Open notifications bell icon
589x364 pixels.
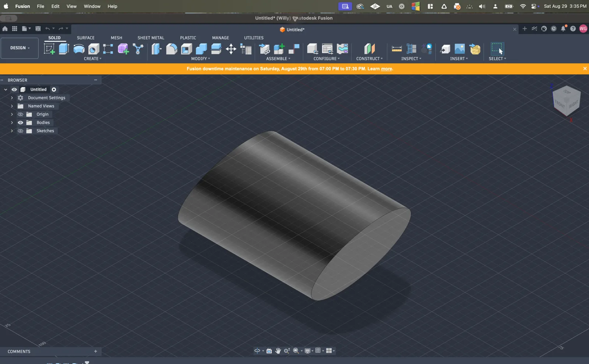[563, 29]
